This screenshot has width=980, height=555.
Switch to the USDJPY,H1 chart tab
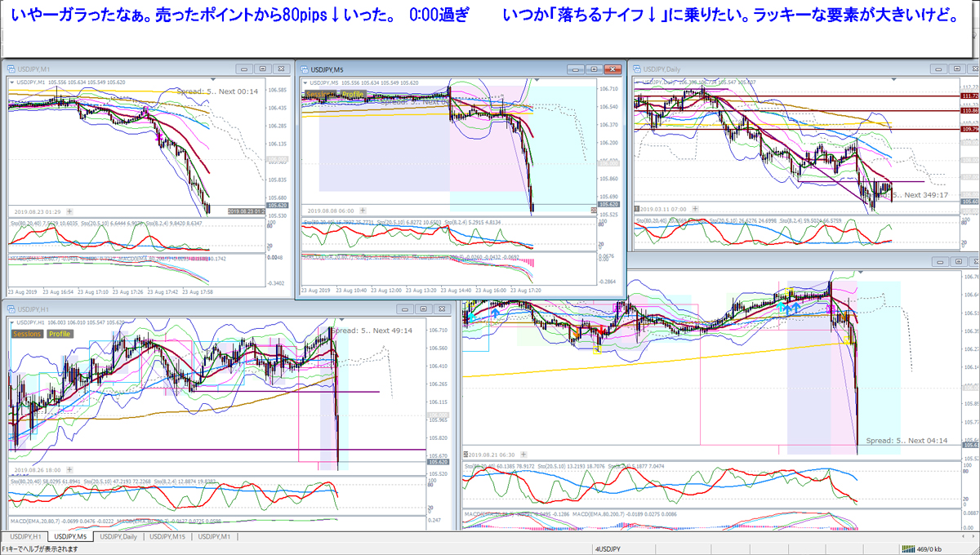tap(24, 537)
